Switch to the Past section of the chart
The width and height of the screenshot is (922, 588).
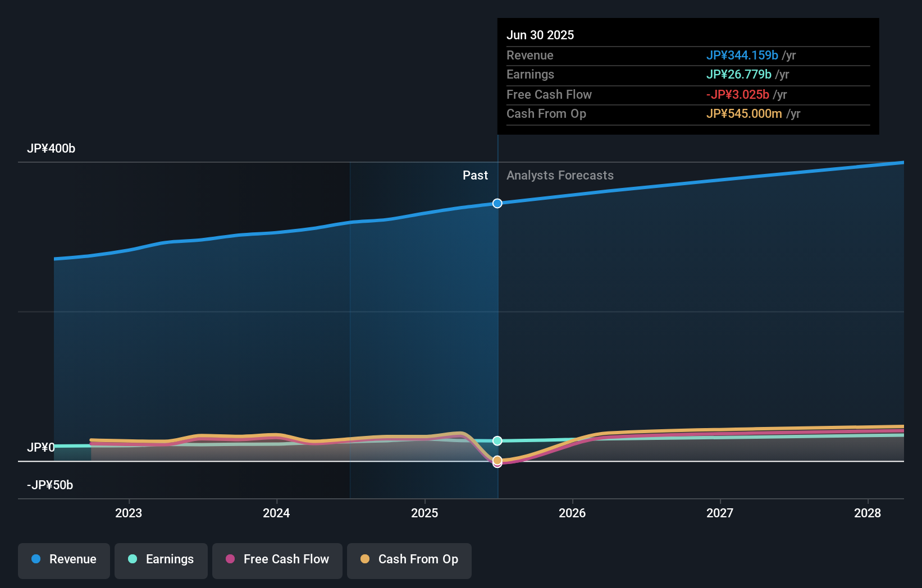coord(475,175)
